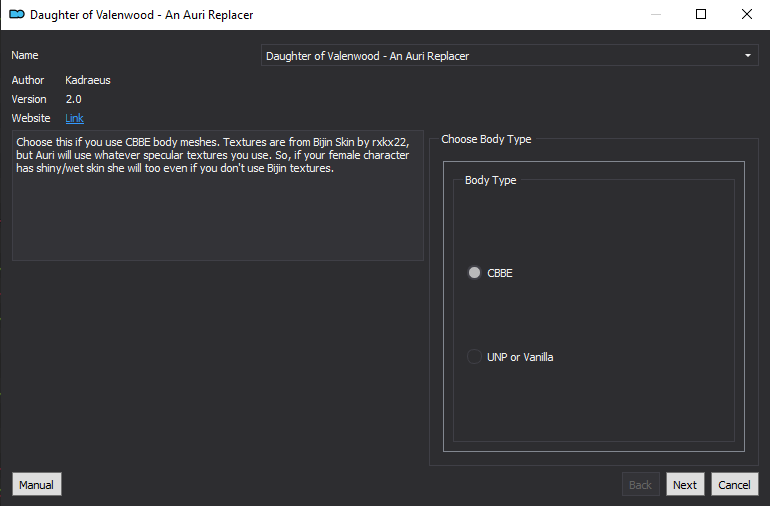770x506 pixels.
Task: Select the CBBE body type radio button
Action: point(474,273)
